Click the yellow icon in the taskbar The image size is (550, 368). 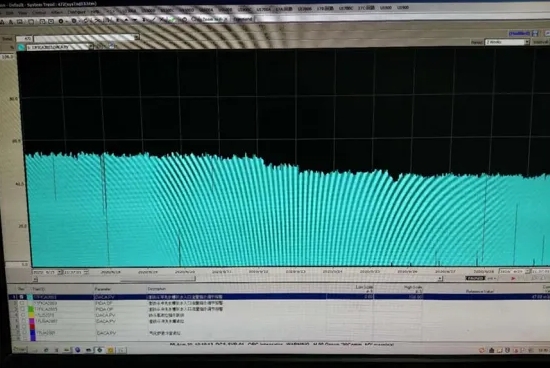pyautogui.click(x=110, y=350)
